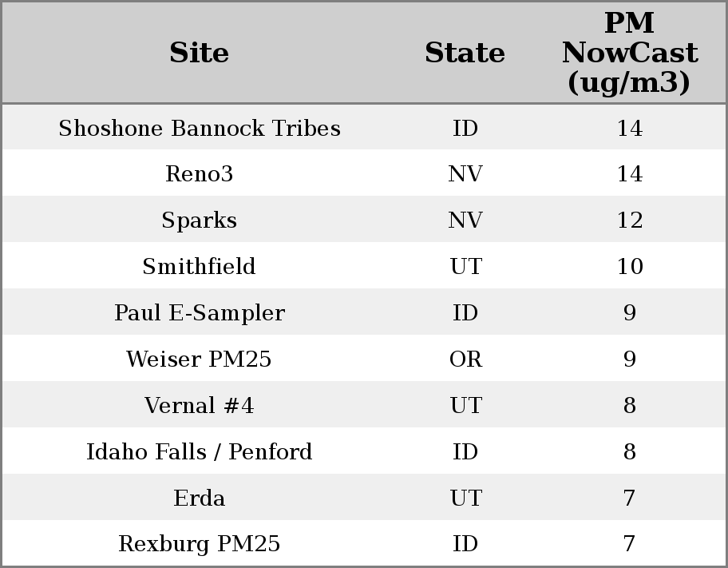Select the Paul E-Sampler site entry

[199, 313]
